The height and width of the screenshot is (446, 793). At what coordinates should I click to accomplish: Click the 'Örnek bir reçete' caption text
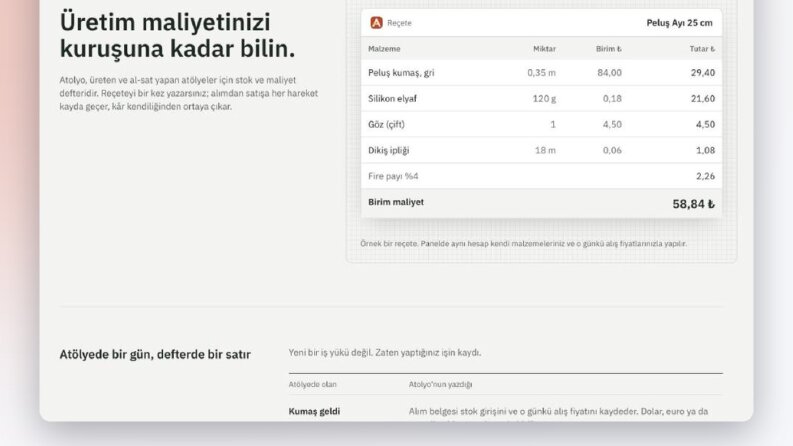click(x=523, y=244)
